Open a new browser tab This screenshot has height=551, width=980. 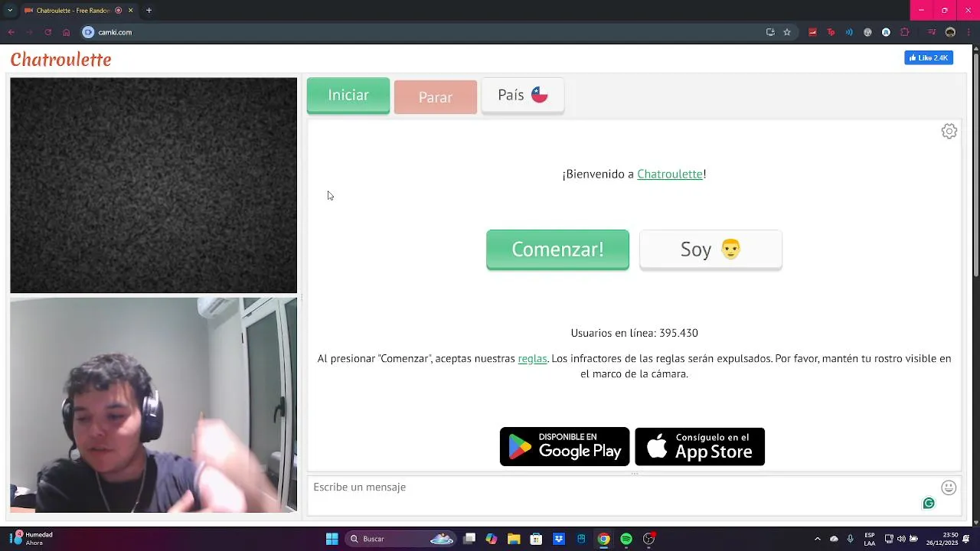click(x=149, y=11)
